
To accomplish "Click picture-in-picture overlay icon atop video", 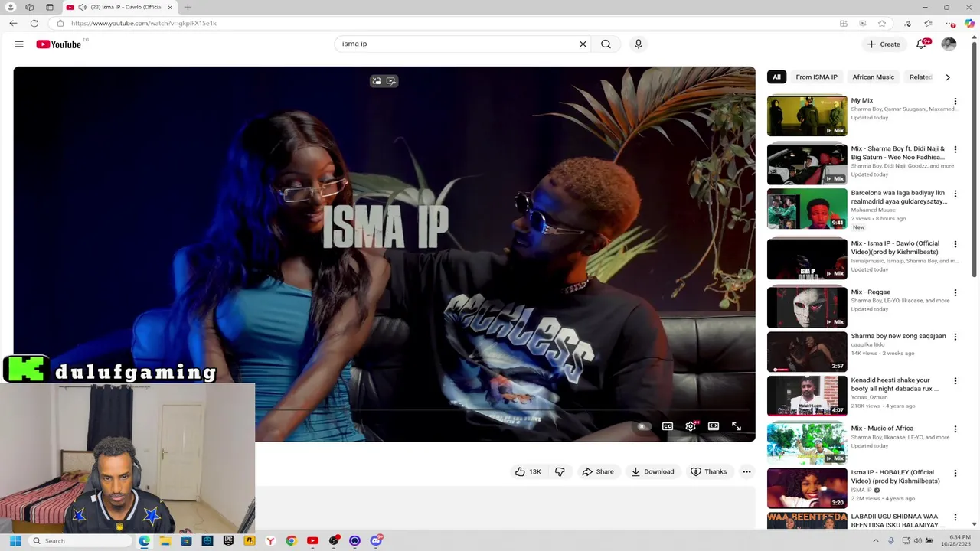I will click(x=377, y=81).
